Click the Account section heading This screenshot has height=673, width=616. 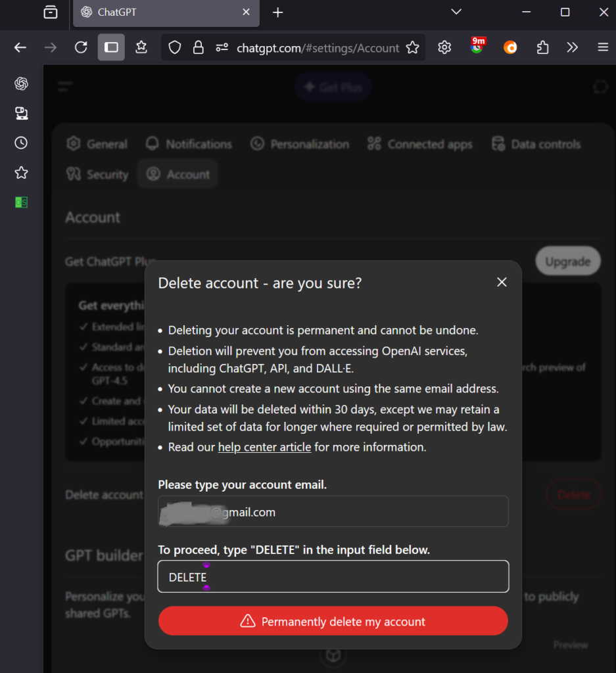[x=93, y=218]
